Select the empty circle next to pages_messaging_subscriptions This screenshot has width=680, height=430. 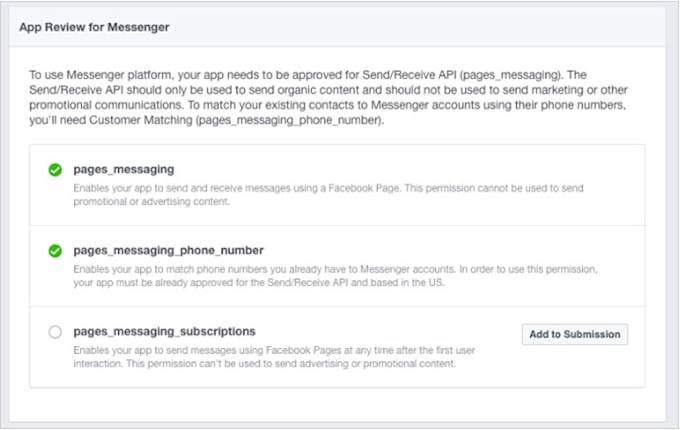click(x=55, y=332)
